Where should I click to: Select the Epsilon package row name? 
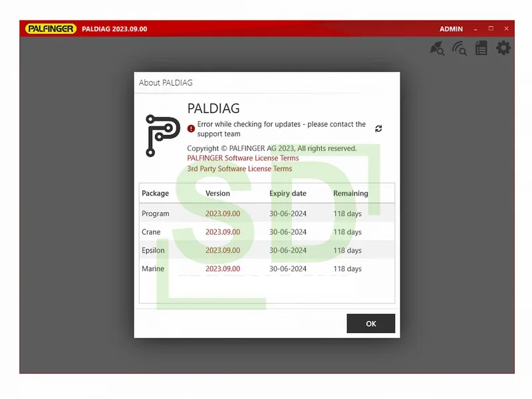[153, 251]
